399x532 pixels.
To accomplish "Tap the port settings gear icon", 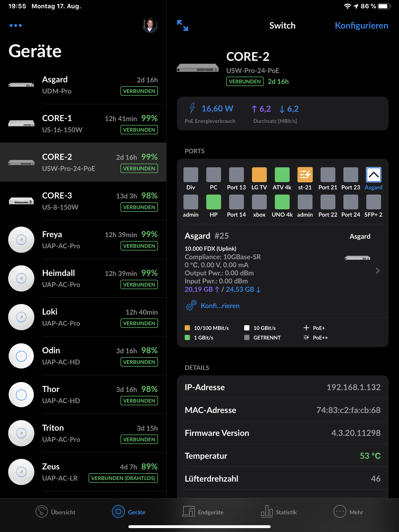I will tap(191, 305).
